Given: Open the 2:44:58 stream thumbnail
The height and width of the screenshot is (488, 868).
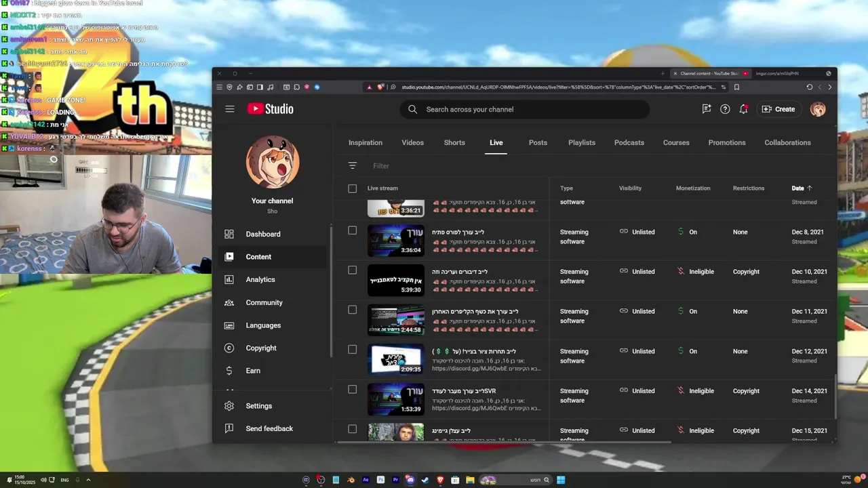Looking at the screenshot, I should pos(396,320).
